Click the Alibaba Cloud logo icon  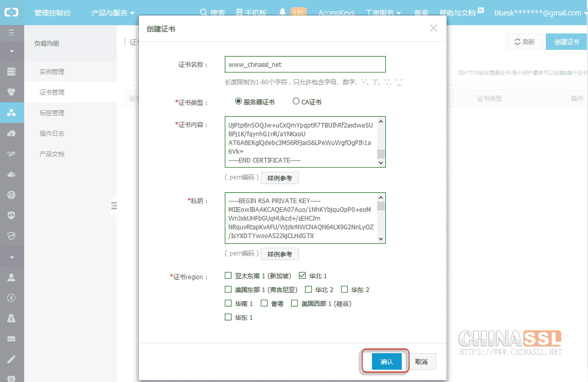(11, 13)
